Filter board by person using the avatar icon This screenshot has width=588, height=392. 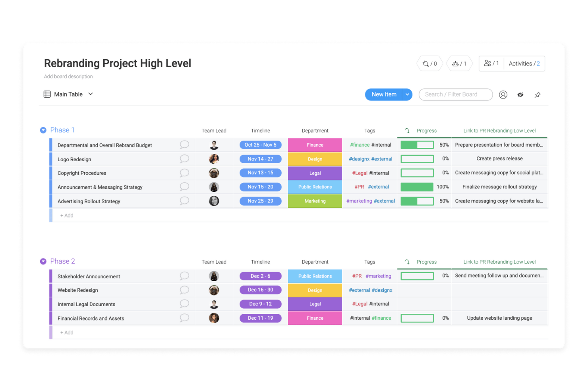(503, 95)
